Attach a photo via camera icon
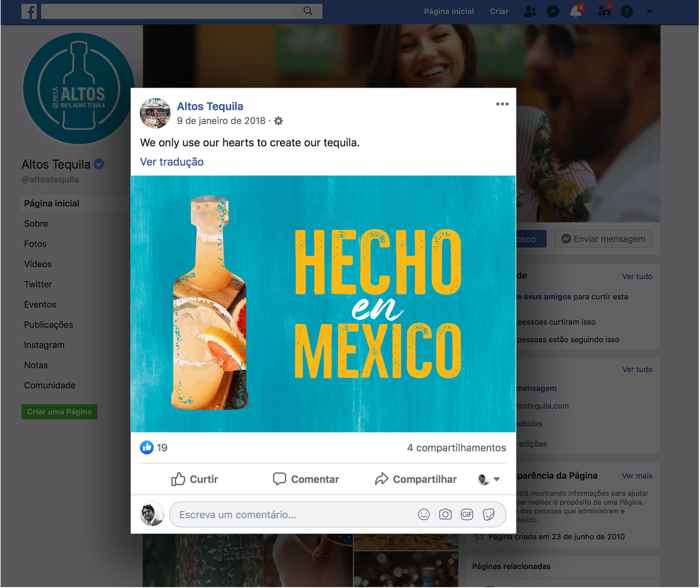The image size is (700, 588). pos(445,514)
